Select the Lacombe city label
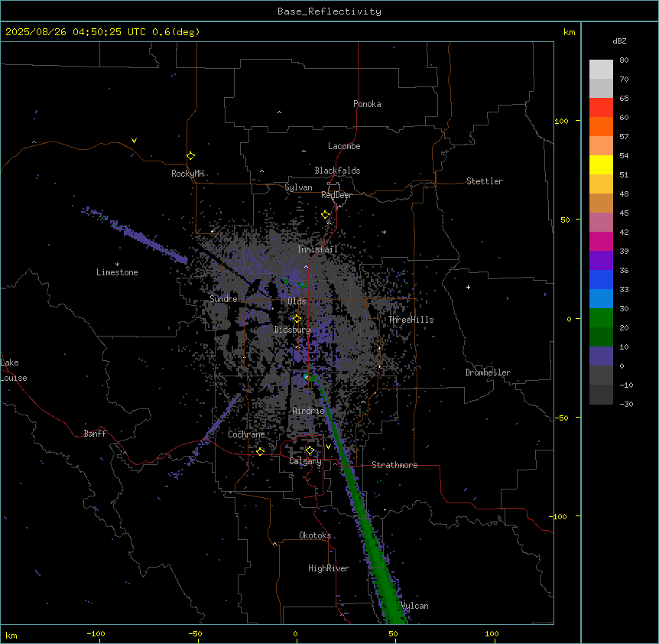Screen dimensions: 659x644 point(344,146)
